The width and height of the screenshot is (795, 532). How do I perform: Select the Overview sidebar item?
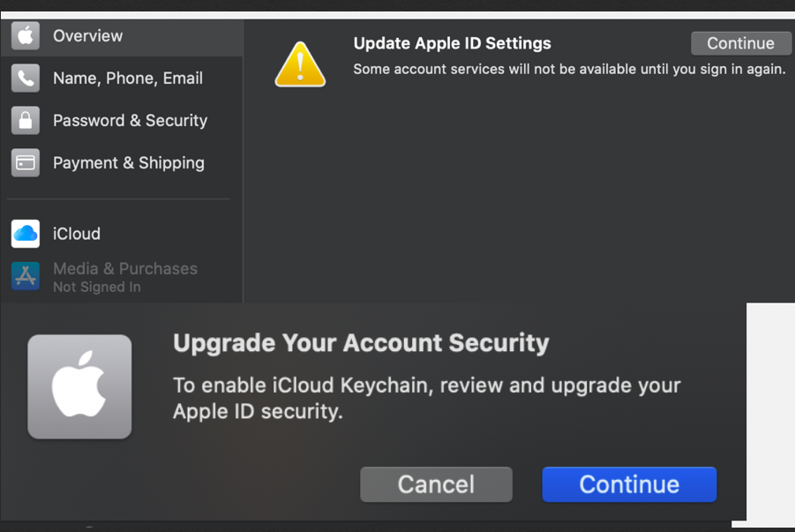click(x=87, y=36)
